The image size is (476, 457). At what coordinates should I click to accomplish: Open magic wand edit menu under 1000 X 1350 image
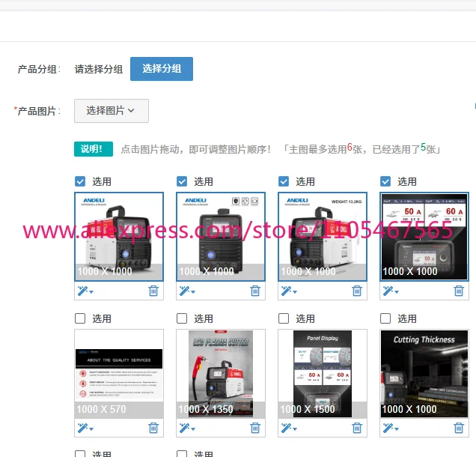click(x=187, y=428)
